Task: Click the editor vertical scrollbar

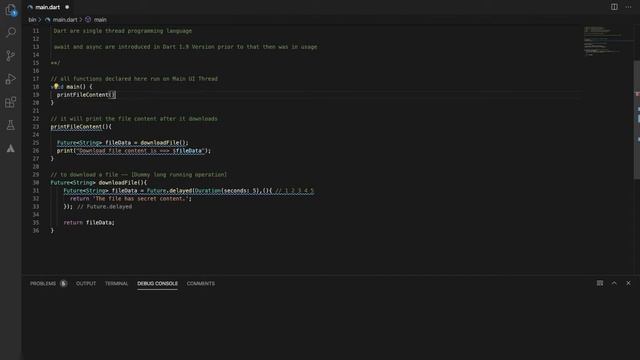Action: 636,120
